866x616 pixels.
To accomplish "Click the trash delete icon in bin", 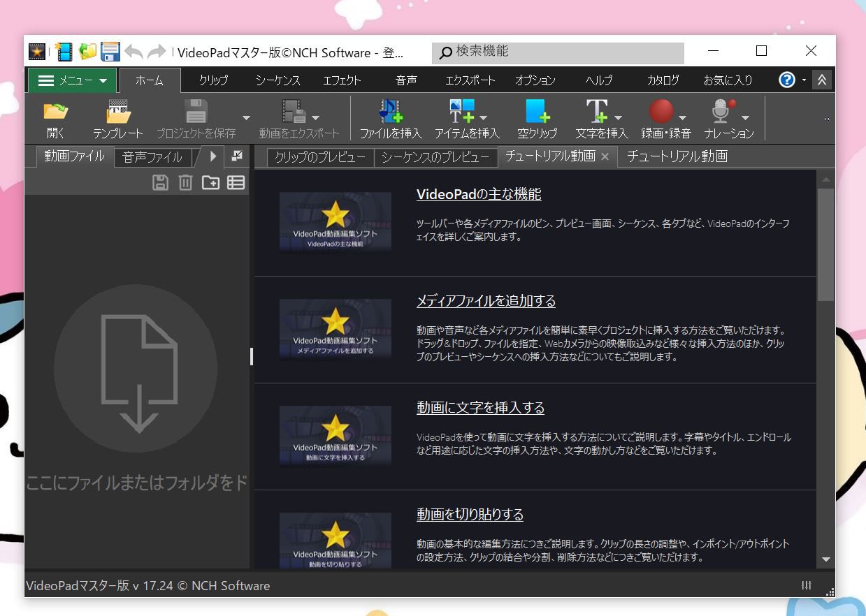I will [x=185, y=183].
